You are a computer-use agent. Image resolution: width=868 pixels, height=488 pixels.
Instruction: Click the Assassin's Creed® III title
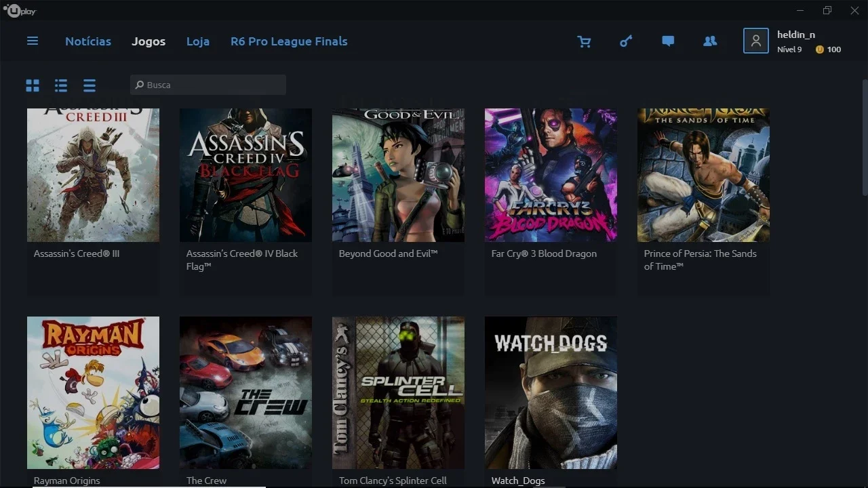point(77,253)
